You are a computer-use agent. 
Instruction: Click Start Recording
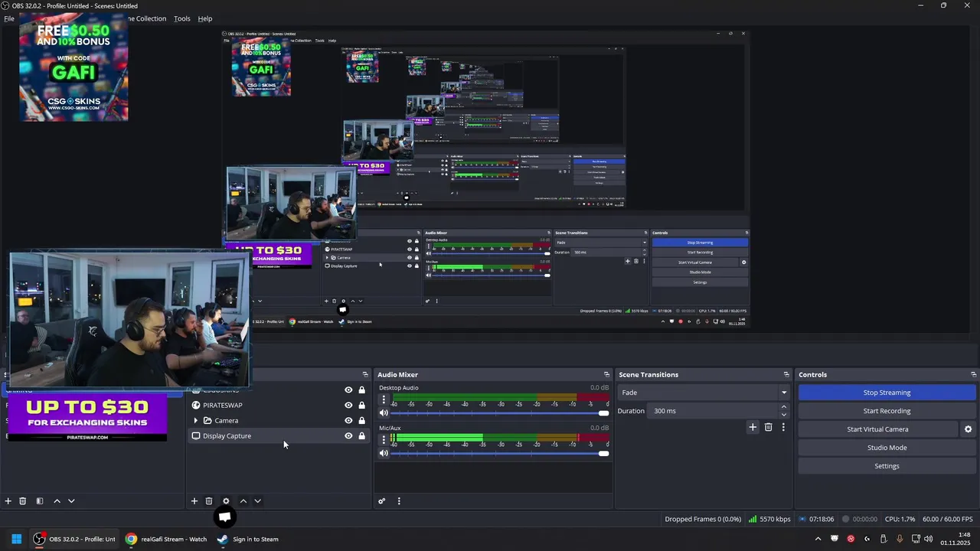pyautogui.click(x=887, y=411)
